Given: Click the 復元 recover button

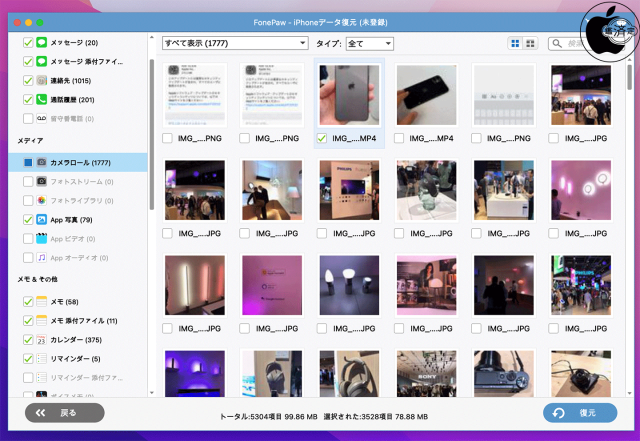Looking at the screenshot, I should [580, 413].
